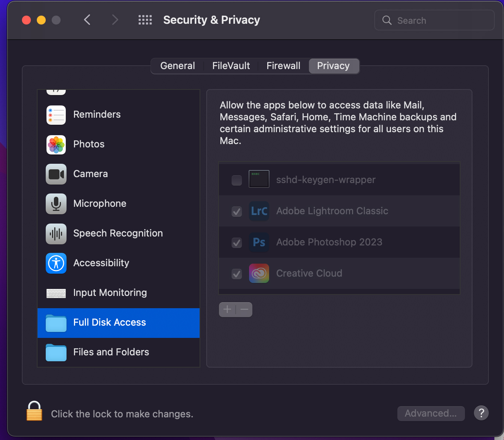Select the Photos icon in sidebar
The height and width of the screenshot is (440, 504).
click(x=56, y=144)
